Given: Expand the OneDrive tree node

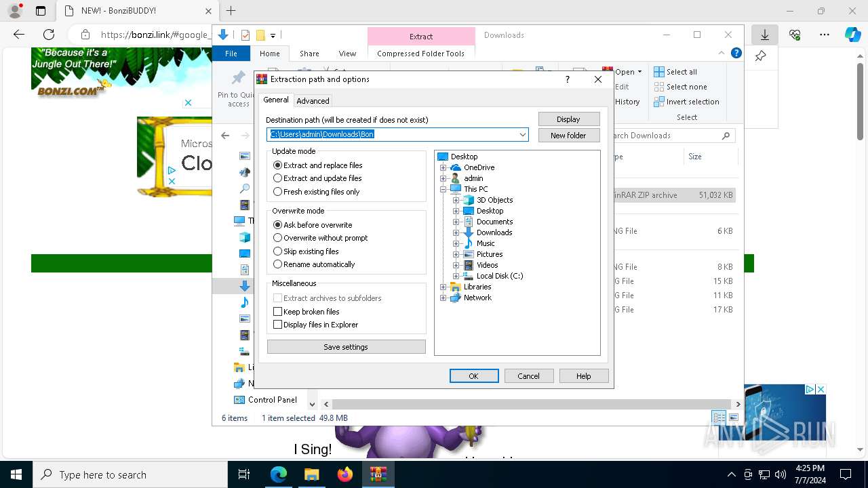Looking at the screenshot, I should pyautogui.click(x=443, y=167).
